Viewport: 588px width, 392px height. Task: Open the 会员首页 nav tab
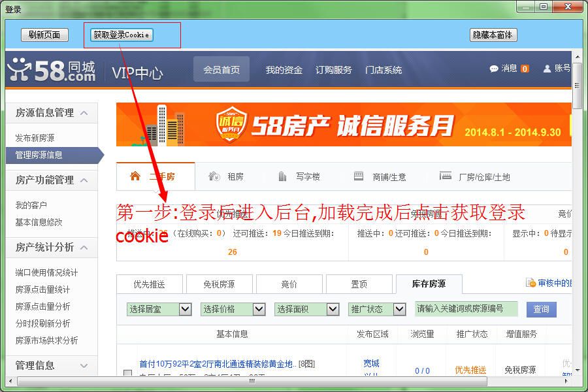point(221,69)
